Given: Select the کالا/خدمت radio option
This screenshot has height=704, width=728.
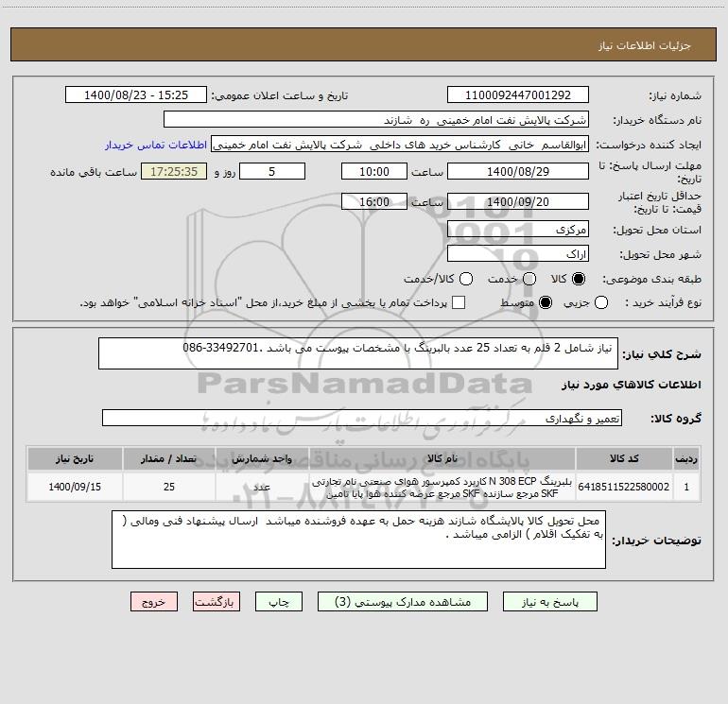Looking at the screenshot, I should (x=466, y=279).
